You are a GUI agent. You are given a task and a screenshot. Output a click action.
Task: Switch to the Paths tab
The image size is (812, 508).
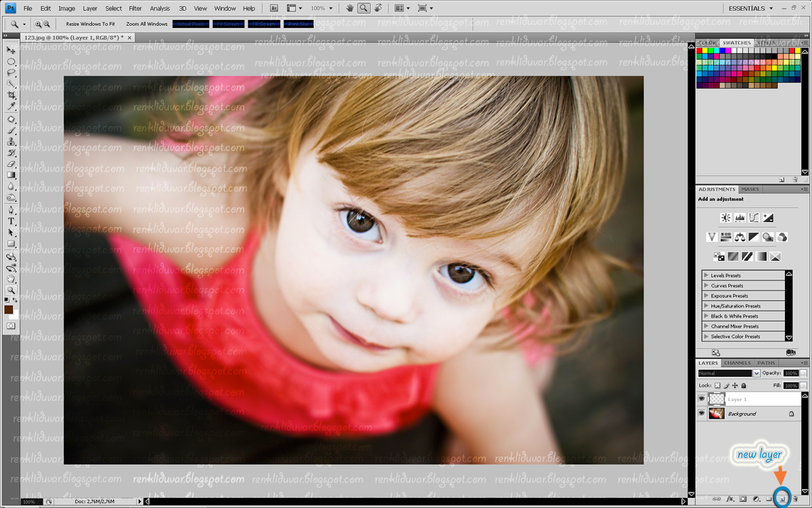[766, 363]
